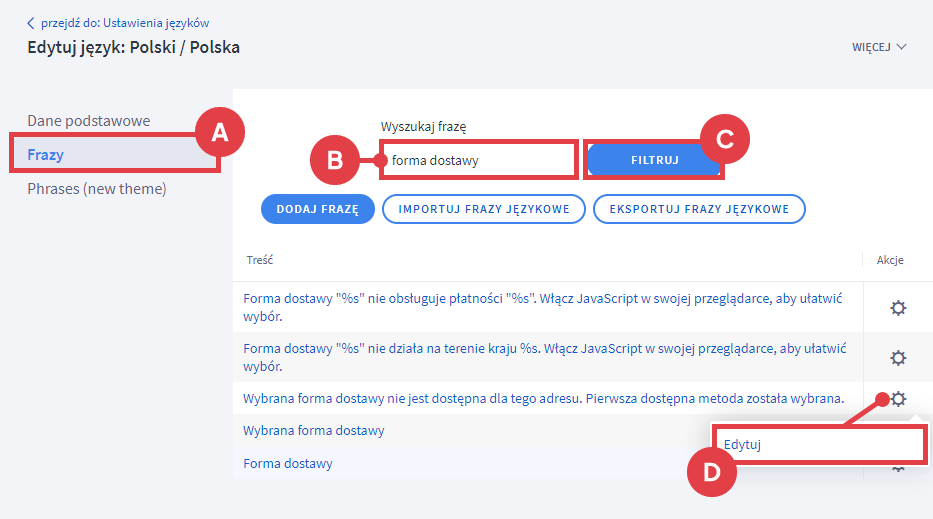The width and height of the screenshot is (933, 519).
Task: Click EKSPORTUJ FRAZY JĘZYKOWE button
Action: (x=699, y=209)
